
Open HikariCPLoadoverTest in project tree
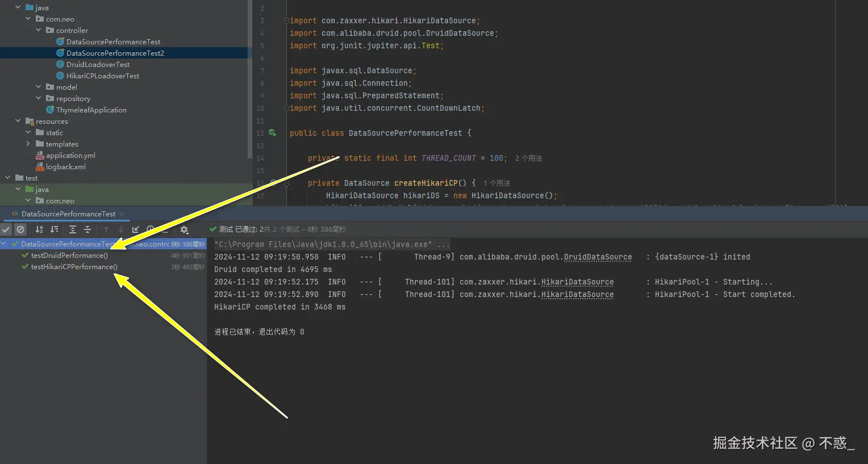(103, 76)
